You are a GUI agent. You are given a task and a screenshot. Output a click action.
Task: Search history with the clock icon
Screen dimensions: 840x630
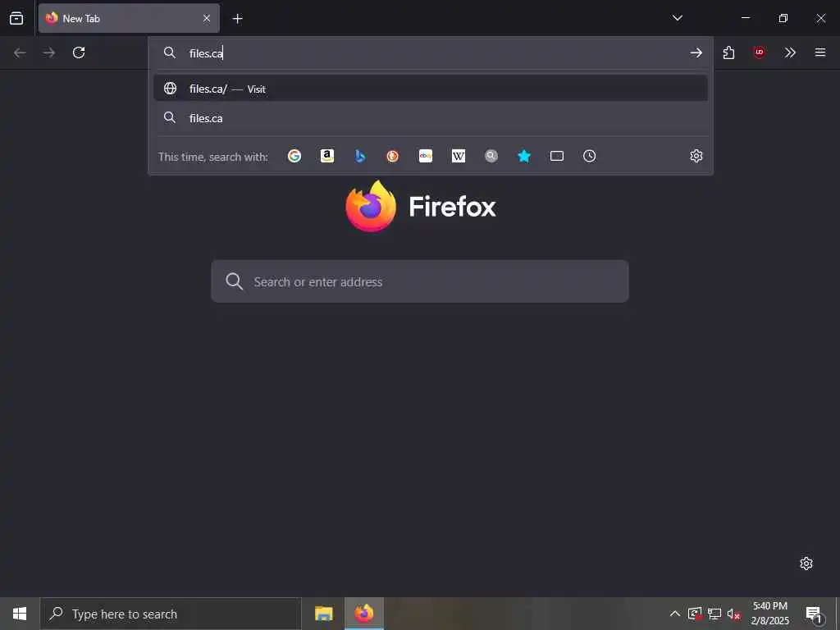click(x=589, y=156)
